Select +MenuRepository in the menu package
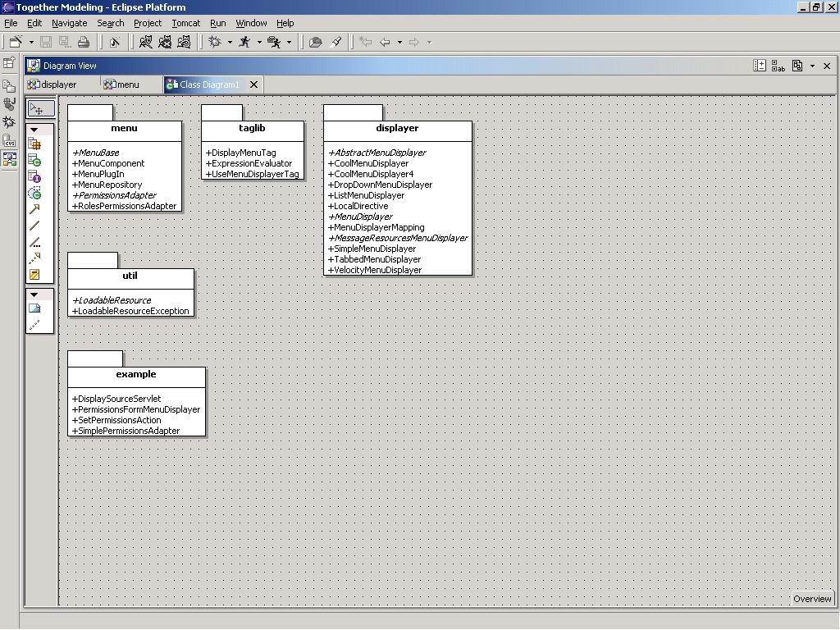 pyautogui.click(x=107, y=185)
